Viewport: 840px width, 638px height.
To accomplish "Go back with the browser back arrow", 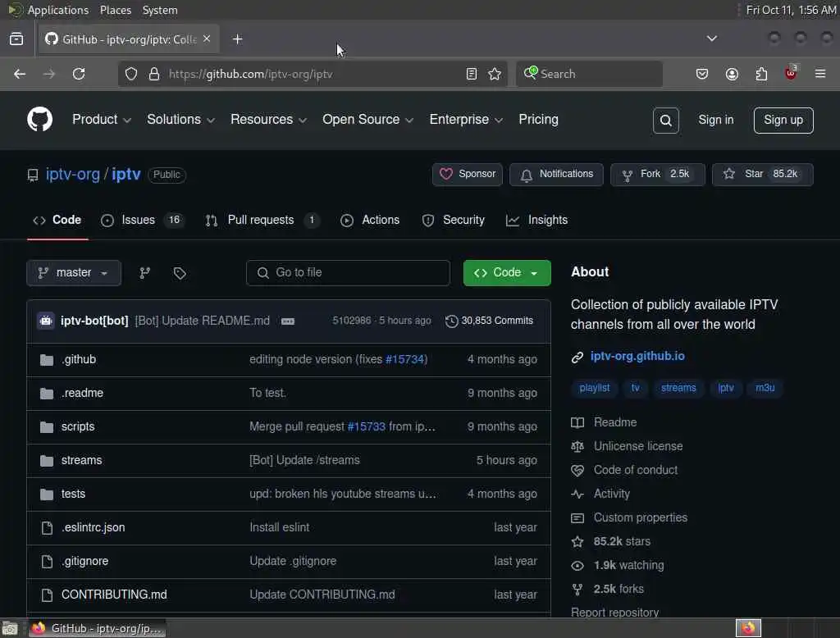I will pyautogui.click(x=20, y=74).
